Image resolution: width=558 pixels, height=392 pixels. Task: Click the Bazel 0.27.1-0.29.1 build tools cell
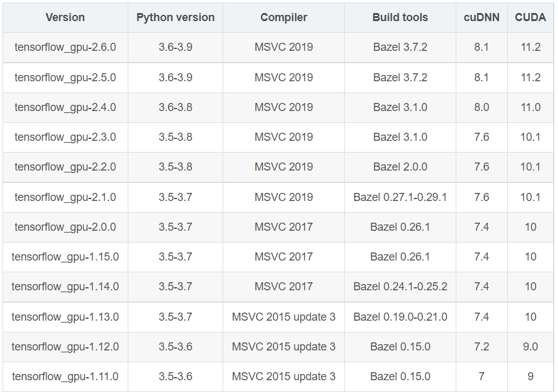click(400, 197)
